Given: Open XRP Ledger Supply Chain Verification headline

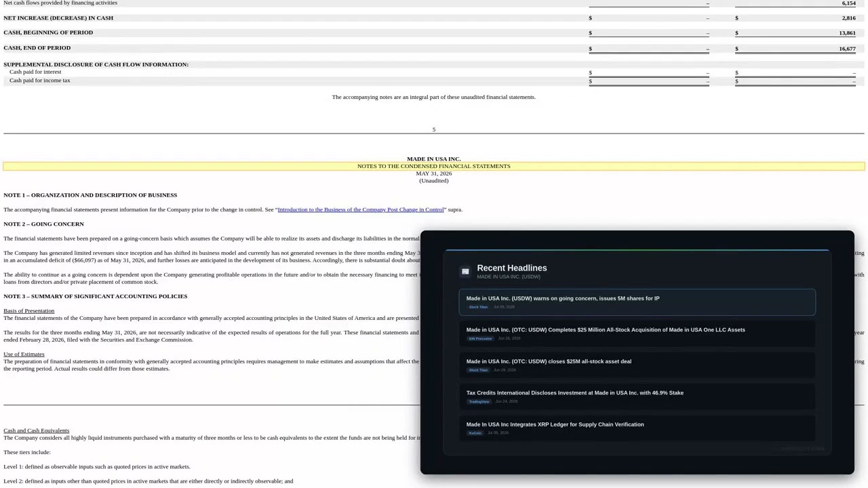Looking at the screenshot, I should click(x=637, y=428).
